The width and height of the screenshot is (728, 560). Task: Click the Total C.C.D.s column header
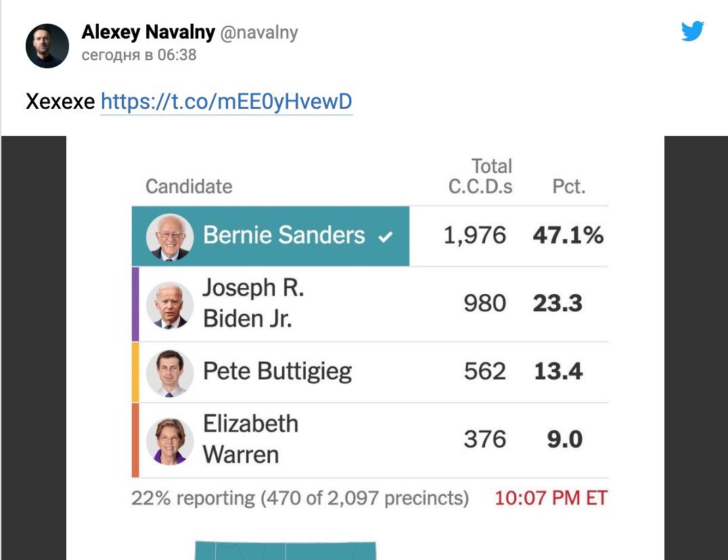coord(480,177)
